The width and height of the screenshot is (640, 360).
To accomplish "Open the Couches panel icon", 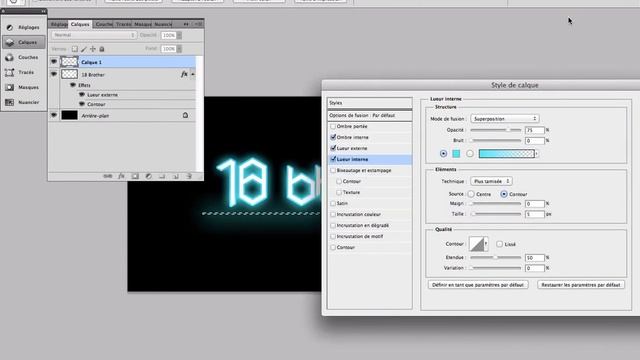I will [x=10, y=58].
